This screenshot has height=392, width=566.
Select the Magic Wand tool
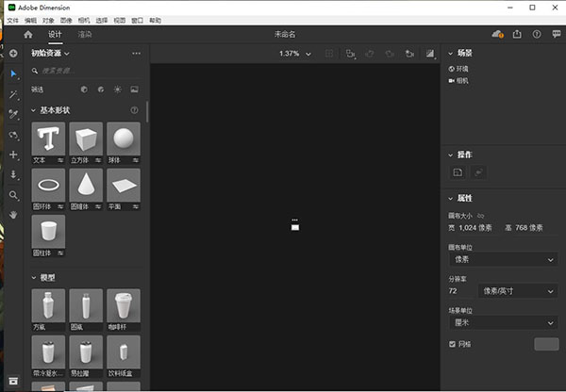coord(13,94)
